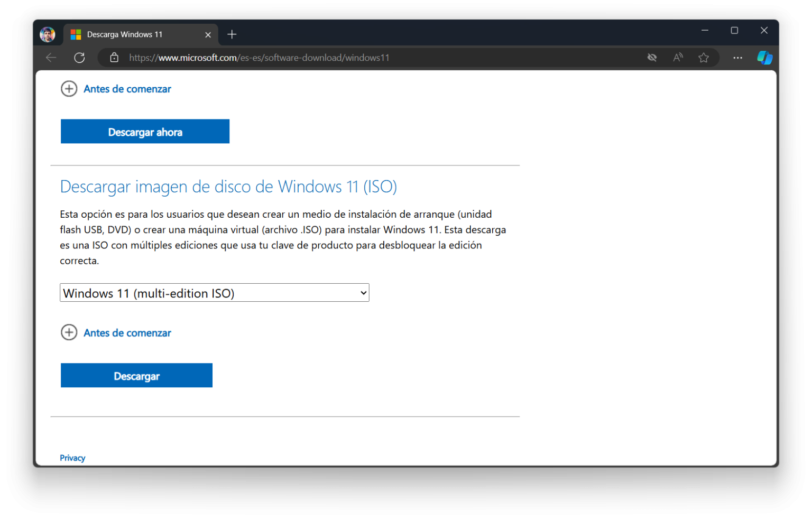Open a new browser tab

pyautogui.click(x=232, y=34)
